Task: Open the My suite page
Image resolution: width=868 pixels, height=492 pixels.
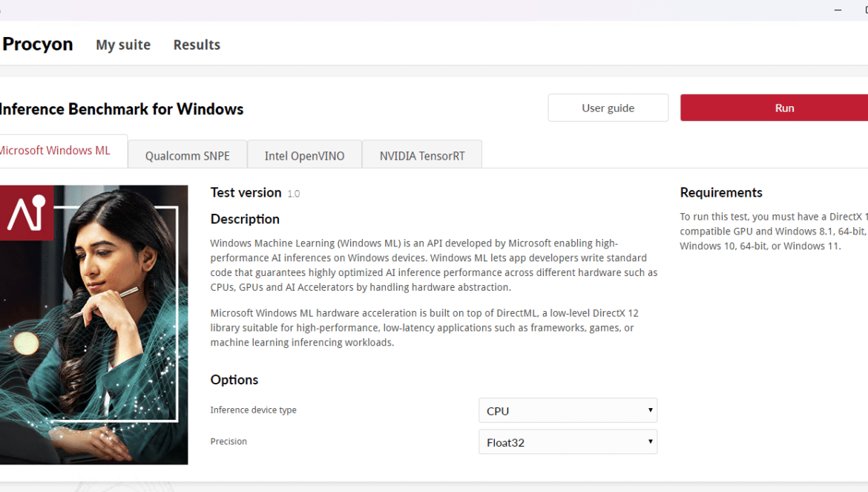Action: 123,45
